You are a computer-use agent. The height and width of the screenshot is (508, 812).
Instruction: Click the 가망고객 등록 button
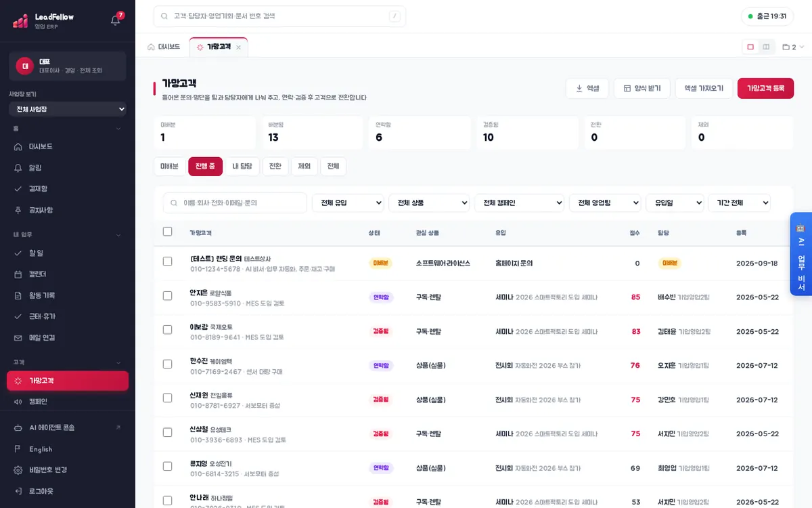point(765,88)
